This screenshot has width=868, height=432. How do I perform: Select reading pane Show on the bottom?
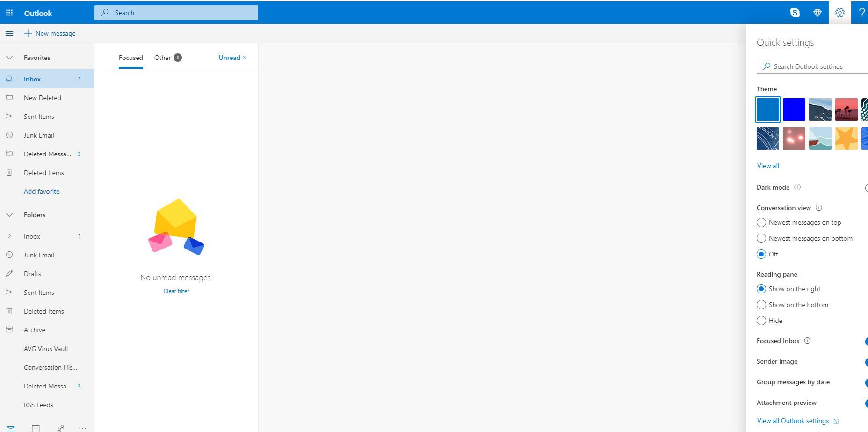(x=761, y=305)
